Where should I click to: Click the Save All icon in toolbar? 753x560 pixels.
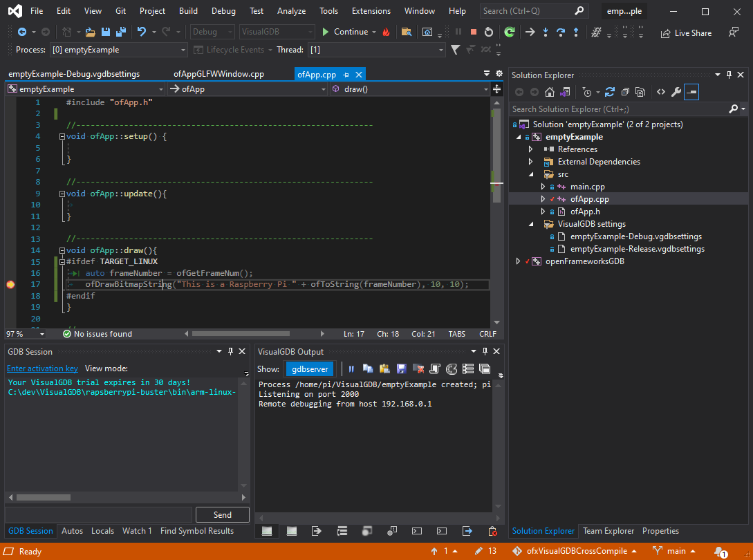120,32
